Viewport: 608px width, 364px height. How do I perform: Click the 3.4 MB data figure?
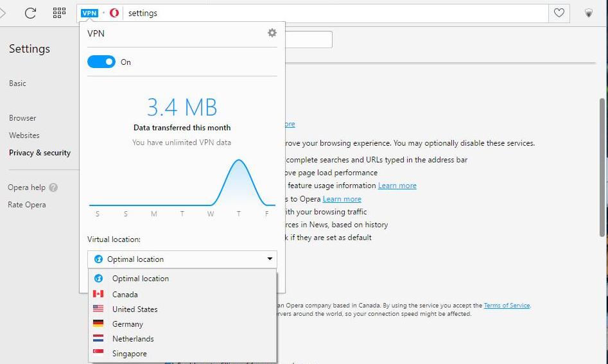182,107
